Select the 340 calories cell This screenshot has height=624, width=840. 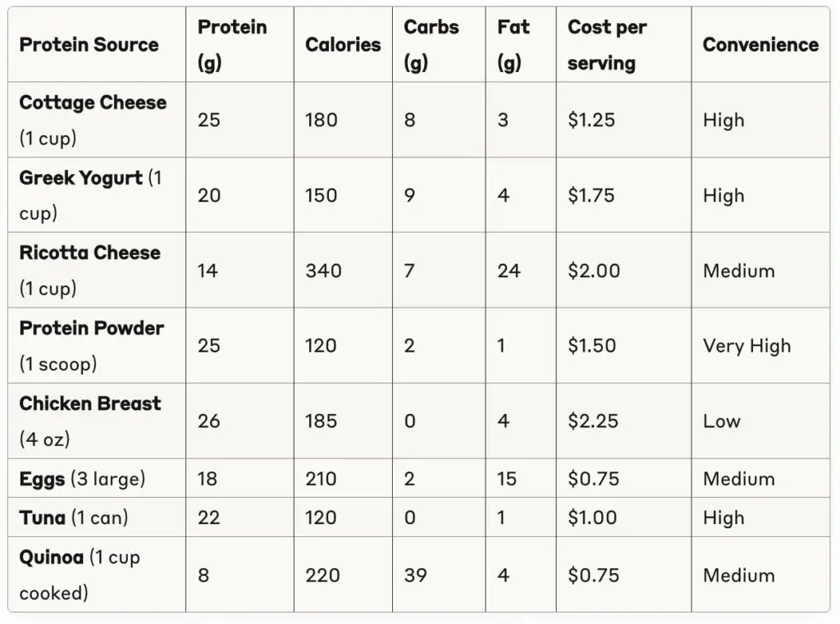[x=322, y=271]
